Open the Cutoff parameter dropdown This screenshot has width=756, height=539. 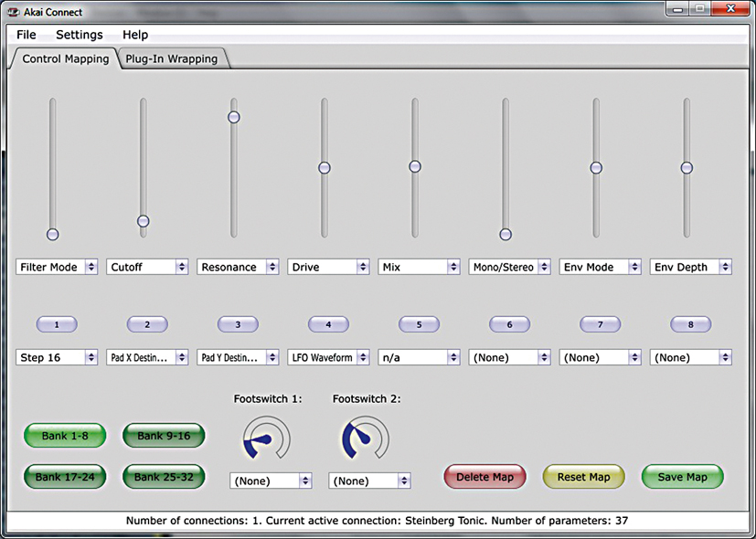pos(147,267)
